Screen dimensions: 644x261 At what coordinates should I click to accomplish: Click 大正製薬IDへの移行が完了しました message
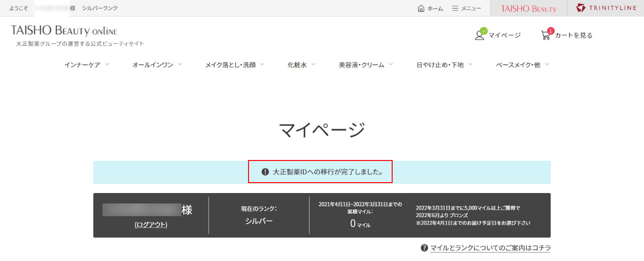tap(328, 172)
